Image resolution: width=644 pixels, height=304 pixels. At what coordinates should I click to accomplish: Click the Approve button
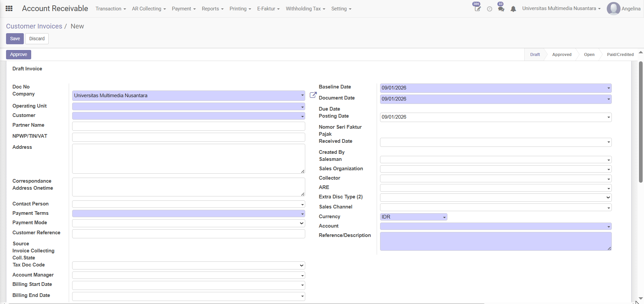18,54
